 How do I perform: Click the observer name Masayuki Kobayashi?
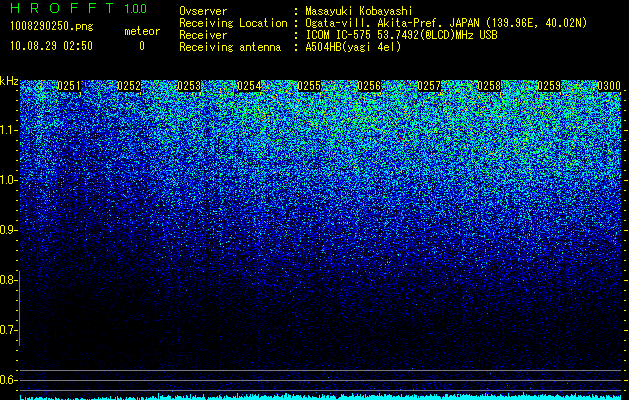coord(359,11)
